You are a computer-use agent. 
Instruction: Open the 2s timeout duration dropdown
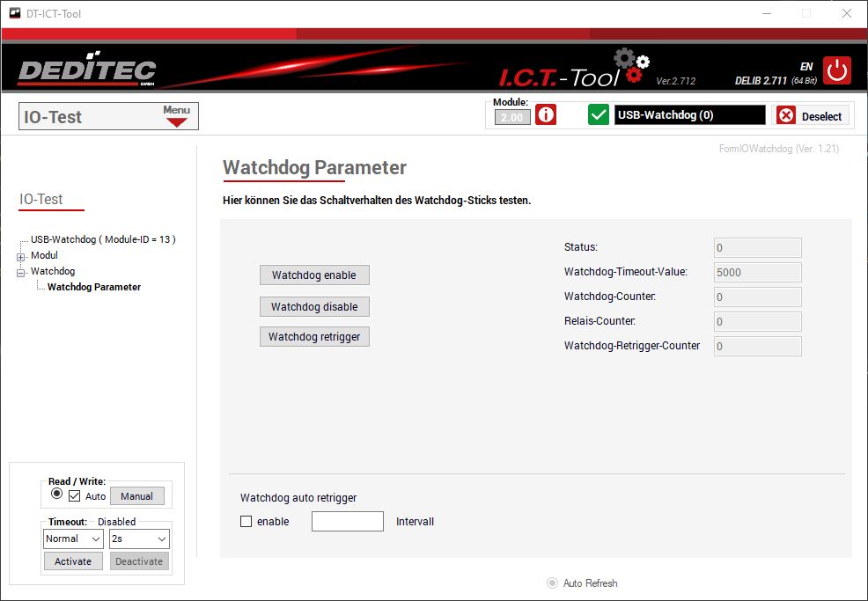click(139, 539)
